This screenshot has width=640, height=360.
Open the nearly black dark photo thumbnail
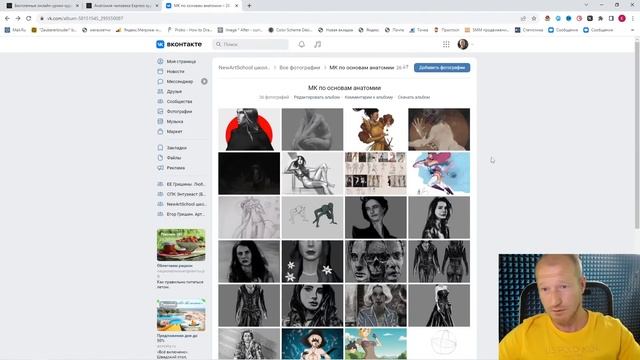click(249, 173)
